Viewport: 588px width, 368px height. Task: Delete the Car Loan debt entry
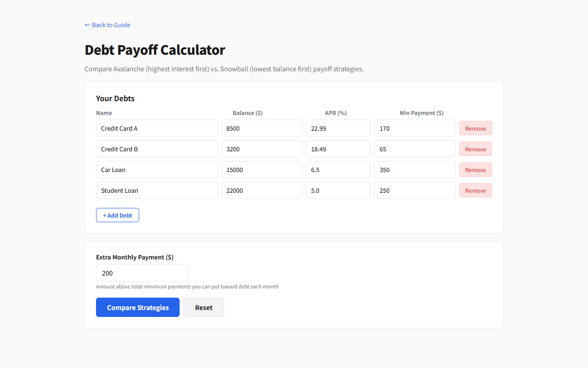click(x=475, y=170)
